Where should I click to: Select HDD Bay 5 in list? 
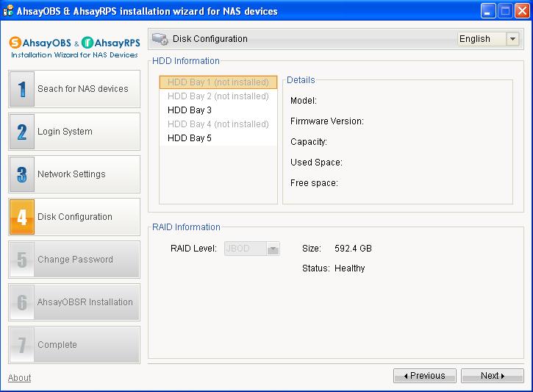tap(218, 138)
